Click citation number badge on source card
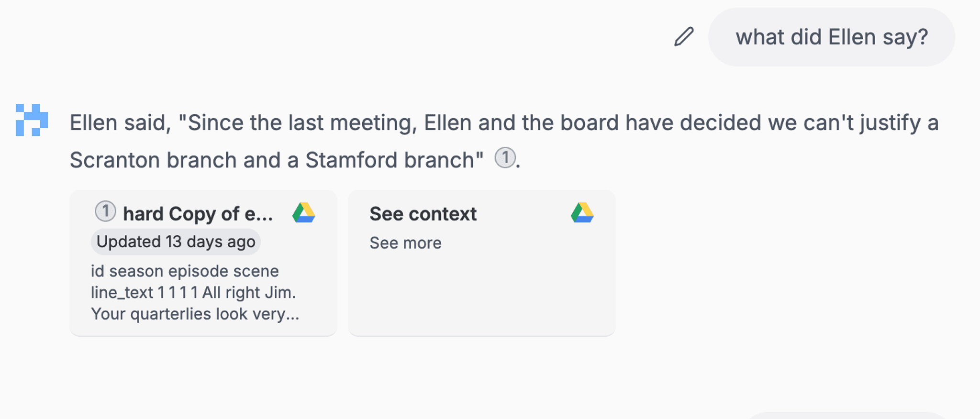Image resolution: width=980 pixels, height=419 pixels. pos(105,211)
